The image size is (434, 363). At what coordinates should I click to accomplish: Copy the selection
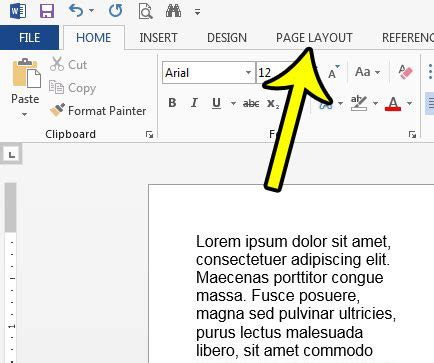pyautogui.click(x=72, y=88)
